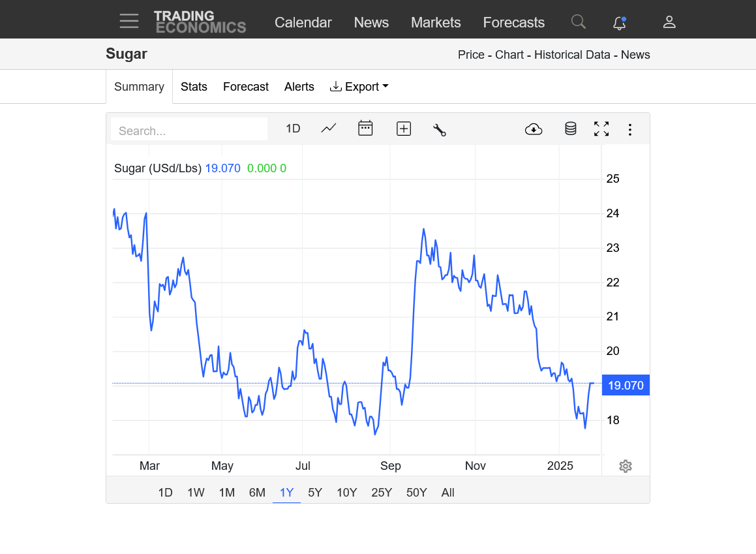Select the 5Y time range
The width and height of the screenshot is (756, 554).
pos(315,493)
